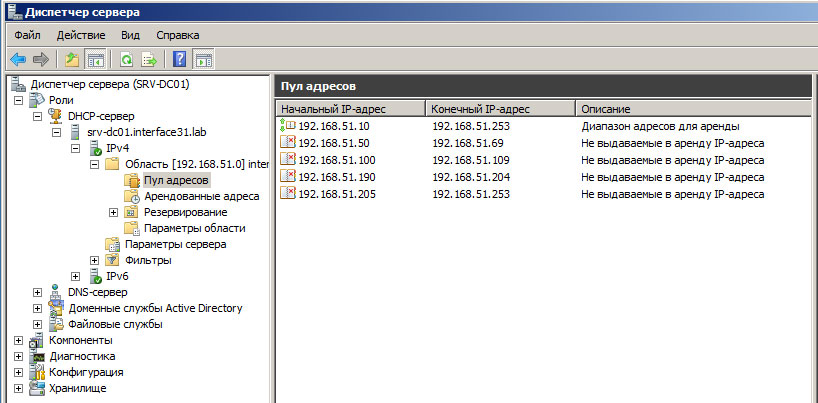Click end address 192.168.51.109
This screenshot has height=403, width=818.
coord(471,160)
